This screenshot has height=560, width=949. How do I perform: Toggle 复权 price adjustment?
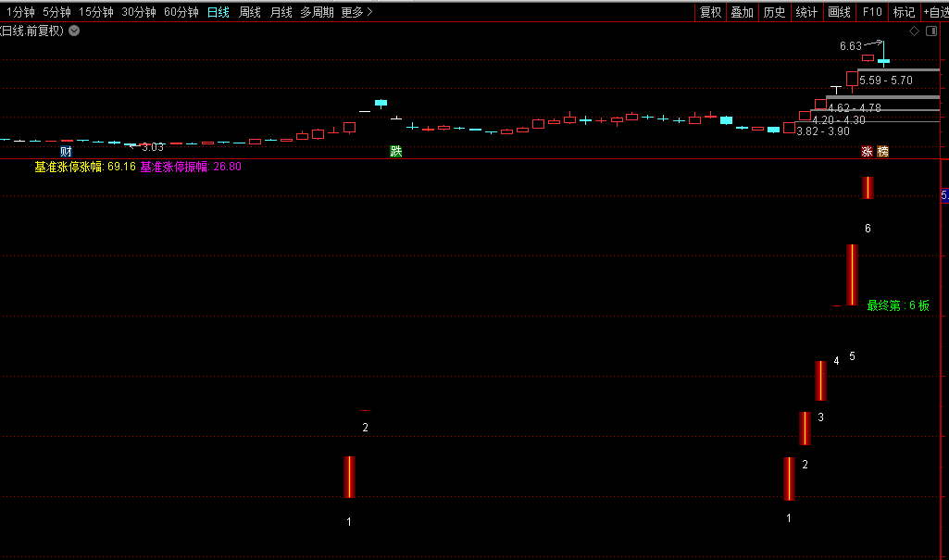point(710,12)
